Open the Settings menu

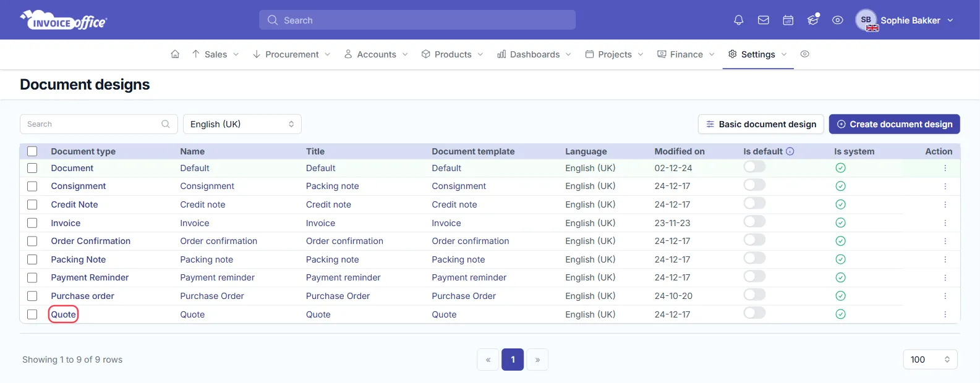click(x=758, y=54)
